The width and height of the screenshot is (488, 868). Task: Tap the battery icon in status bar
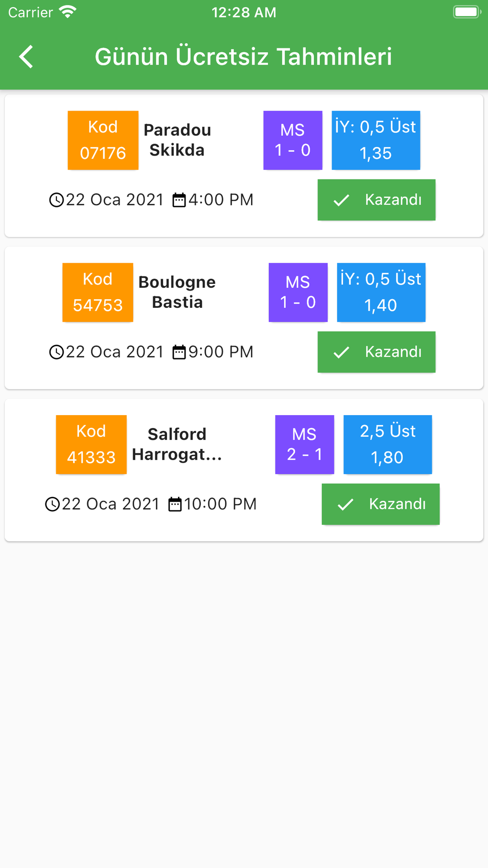tap(466, 12)
